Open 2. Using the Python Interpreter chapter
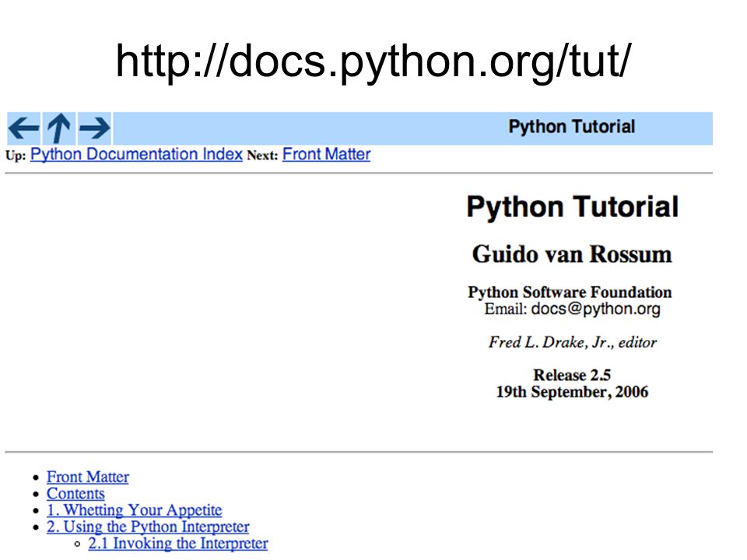 click(x=148, y=527)
